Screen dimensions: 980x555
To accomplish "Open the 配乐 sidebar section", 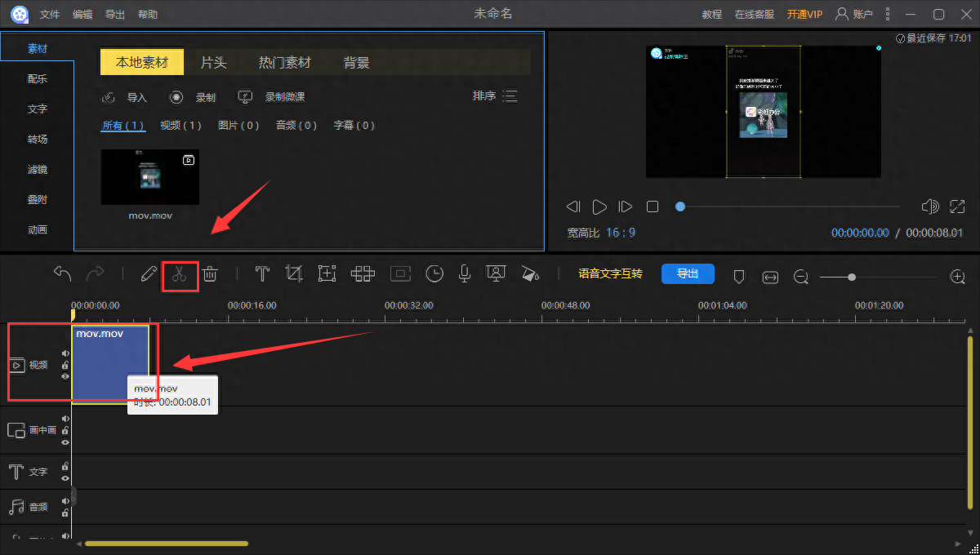I will click(38, 79).
